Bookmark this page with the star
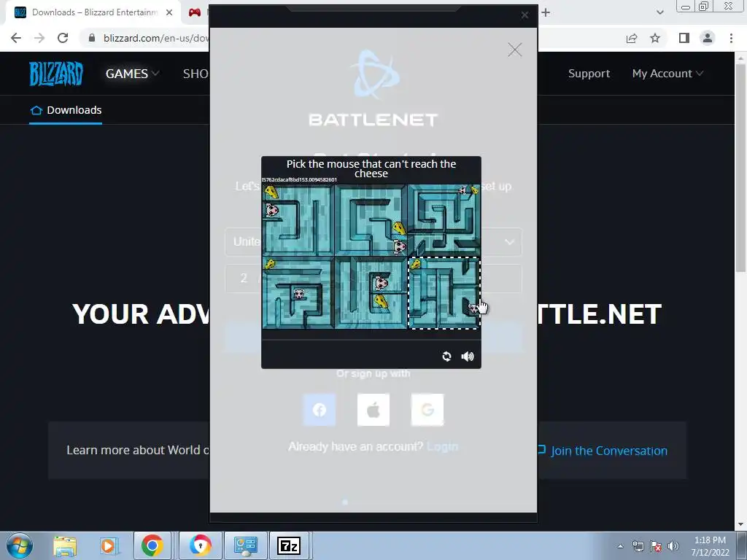The height and width of the screenshot is (560, 747). pos(655,38)
